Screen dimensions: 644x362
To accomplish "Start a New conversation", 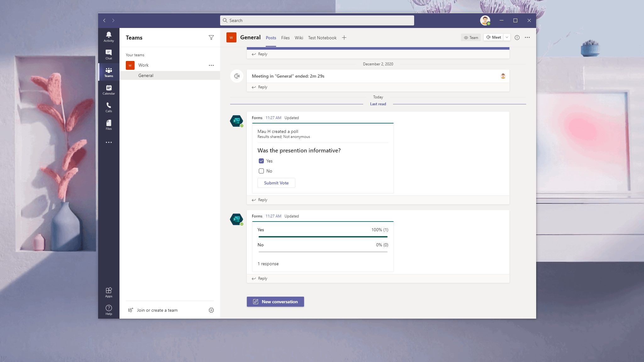I will click(275, 302).
